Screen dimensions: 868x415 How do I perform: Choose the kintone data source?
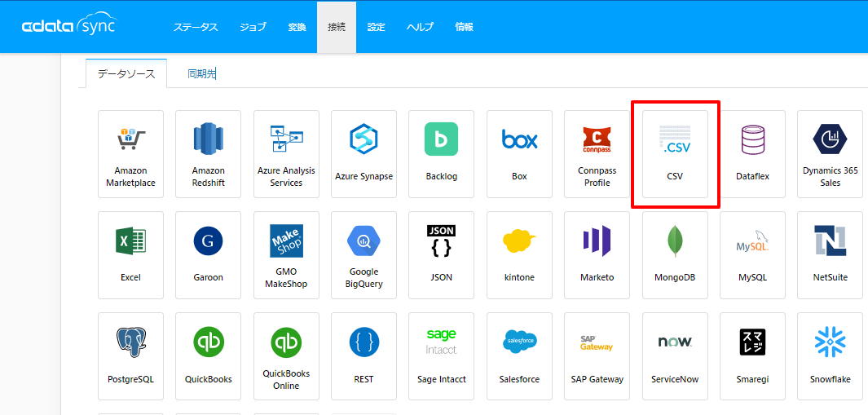[519, 255]
